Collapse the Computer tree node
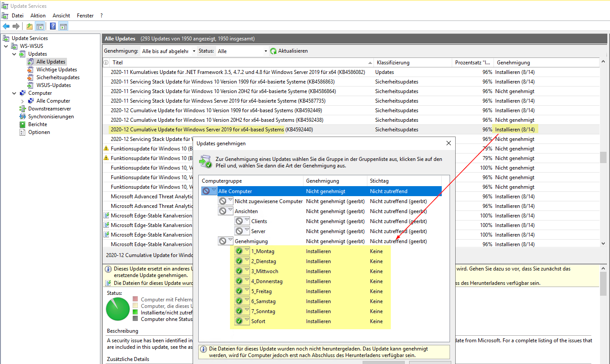The image size is (610, 364). 14,93
